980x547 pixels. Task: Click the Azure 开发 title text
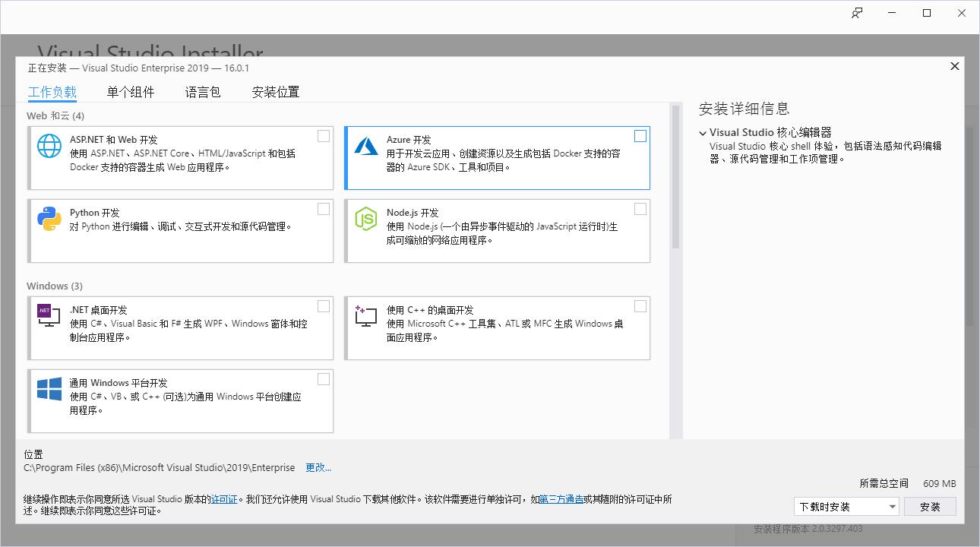pyautogui.click(x=409, y=140)
